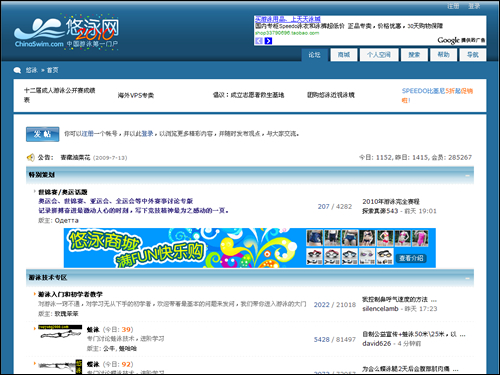Viewport: 500px width, 375px height.
Task: Click the speech bubble breadcrumb icon
Action: [x=17, y=70]
